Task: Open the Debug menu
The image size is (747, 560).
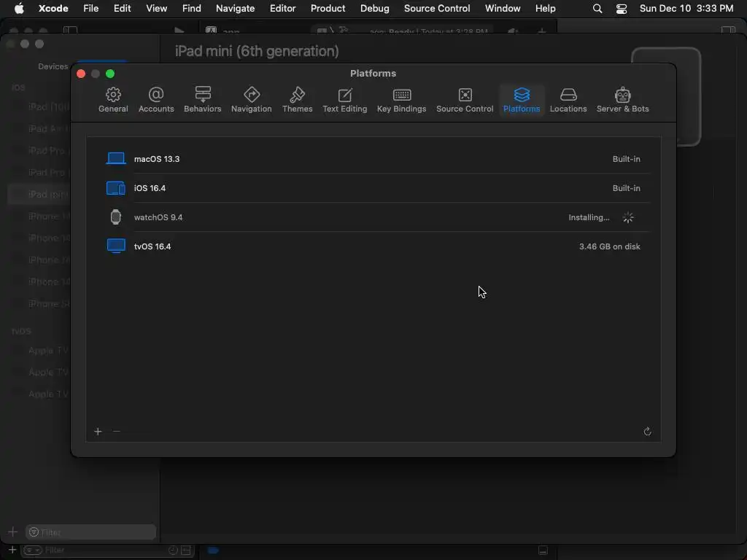Action: point(374,8)
